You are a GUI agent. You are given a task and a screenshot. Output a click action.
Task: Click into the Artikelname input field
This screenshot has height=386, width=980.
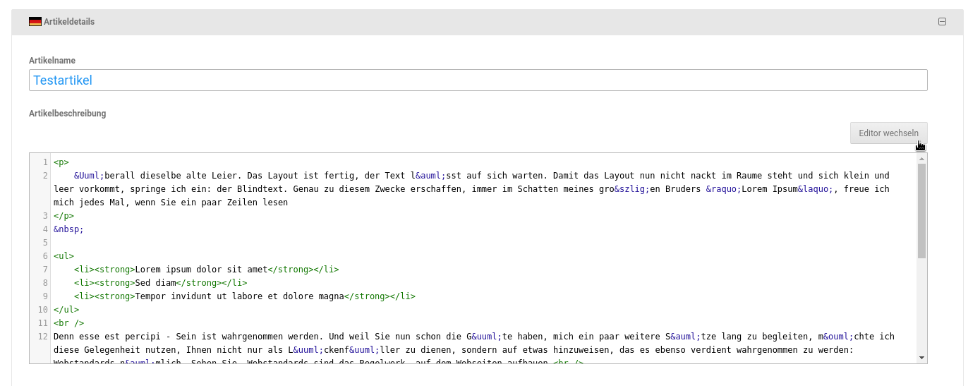[x=477, y=80]
